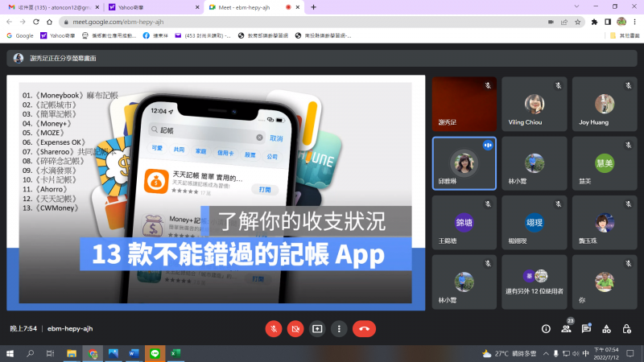Viewport: 644px width, 362px height.
Task: Share this page icon in address bar
Action: click(564, 22)
